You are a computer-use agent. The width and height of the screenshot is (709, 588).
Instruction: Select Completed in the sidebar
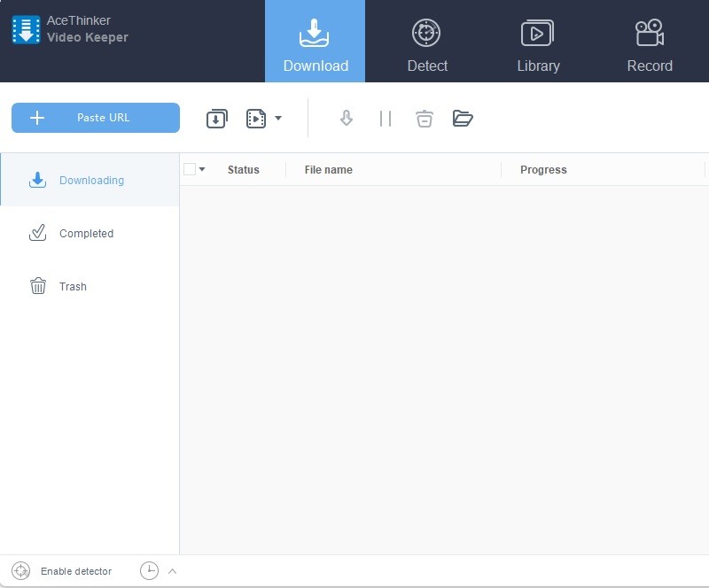click(86, 234)
